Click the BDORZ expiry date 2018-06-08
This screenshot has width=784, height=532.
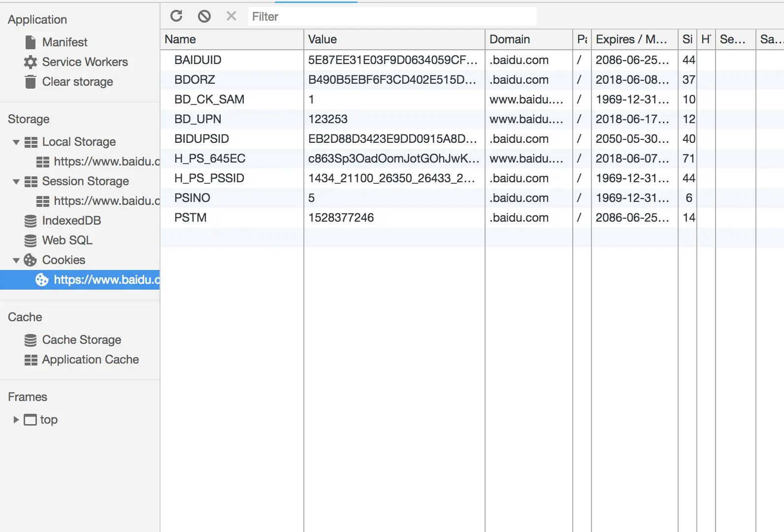(x=632, y=80)
